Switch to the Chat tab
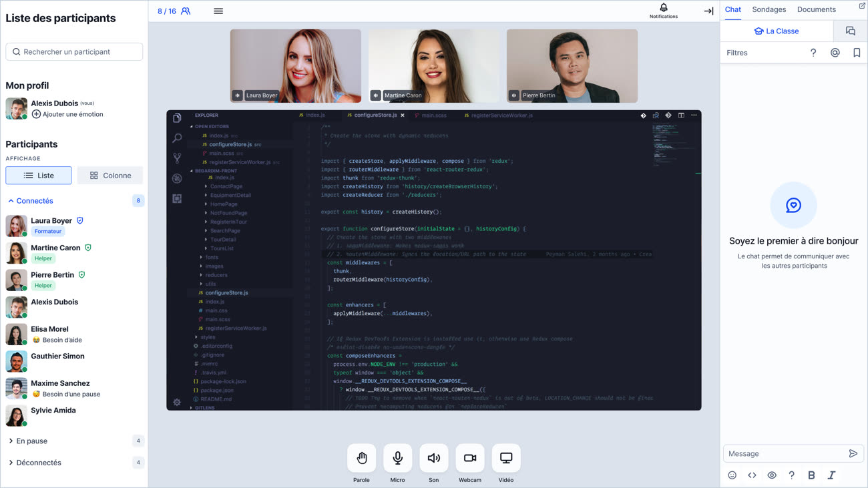The width and height of the screenshot is (868, 488). tap(733, 9)
